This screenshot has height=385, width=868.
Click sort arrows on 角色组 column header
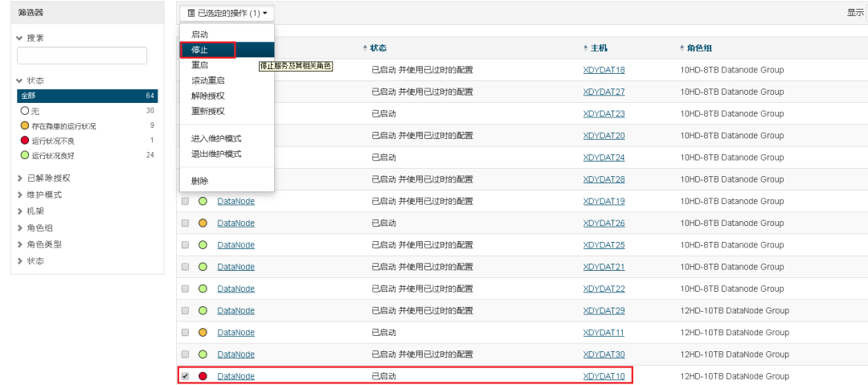682,48
